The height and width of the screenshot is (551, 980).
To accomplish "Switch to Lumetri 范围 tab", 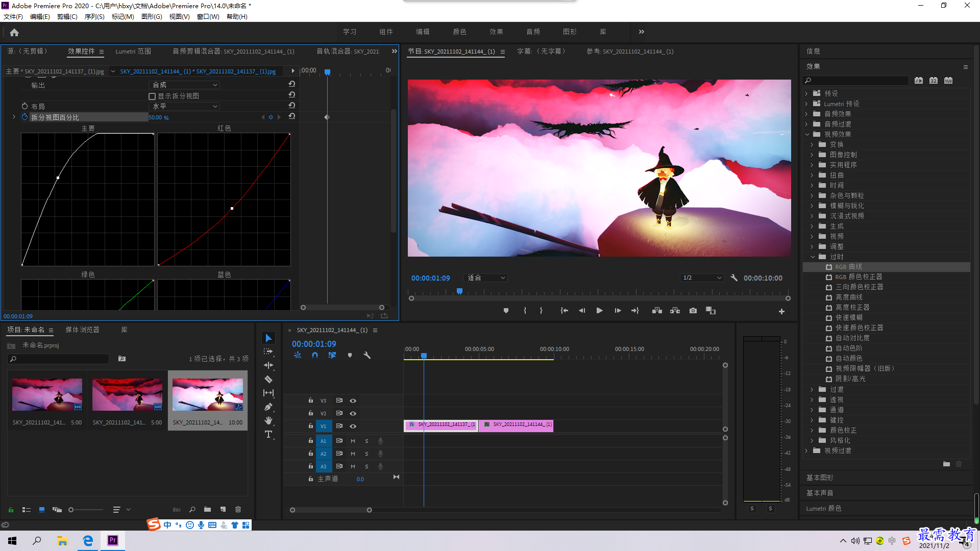I will [x=133, y=51].
